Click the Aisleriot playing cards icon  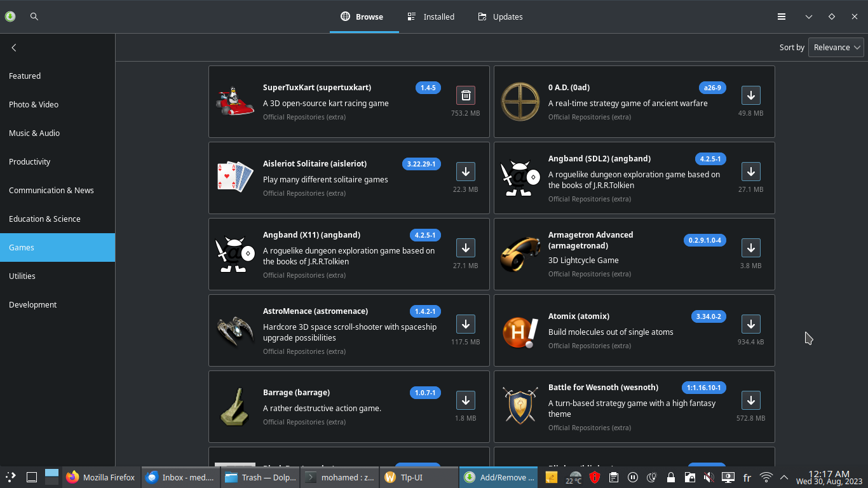(235, 177)
